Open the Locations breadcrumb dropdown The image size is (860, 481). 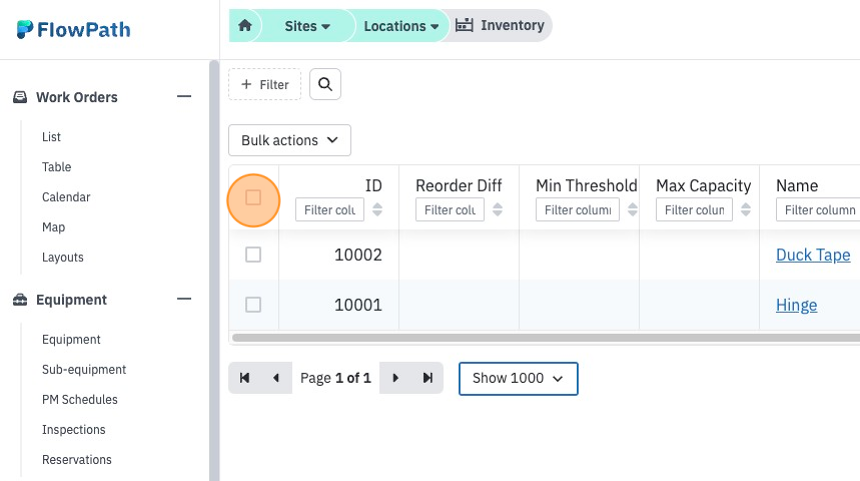(x=401, y=26)
